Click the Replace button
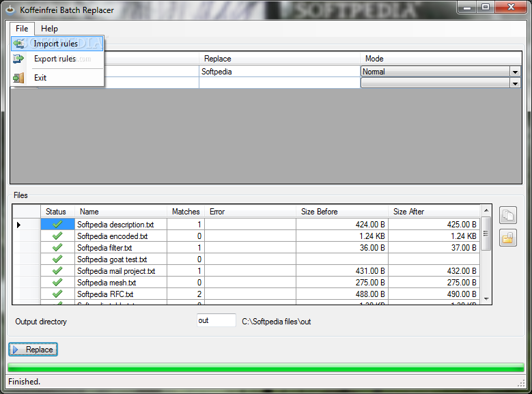Image resolution: width=532 pixels, height=394 pixels. tap(33, 350)
